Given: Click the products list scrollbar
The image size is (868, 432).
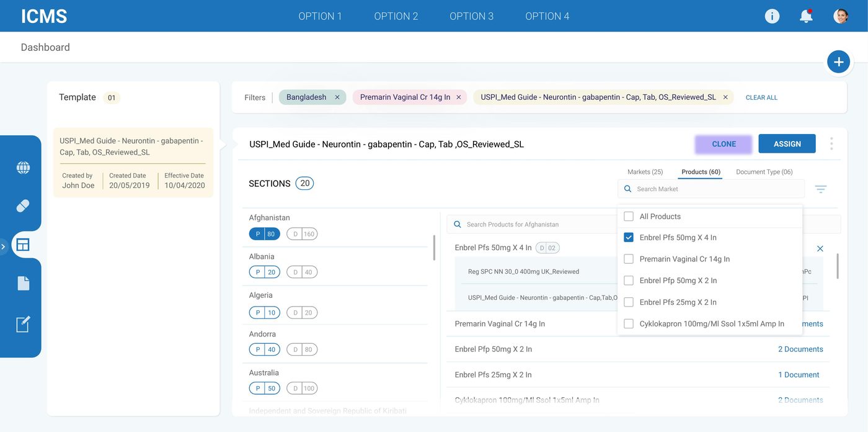Looking at the screenshot, I should [838, 266].
